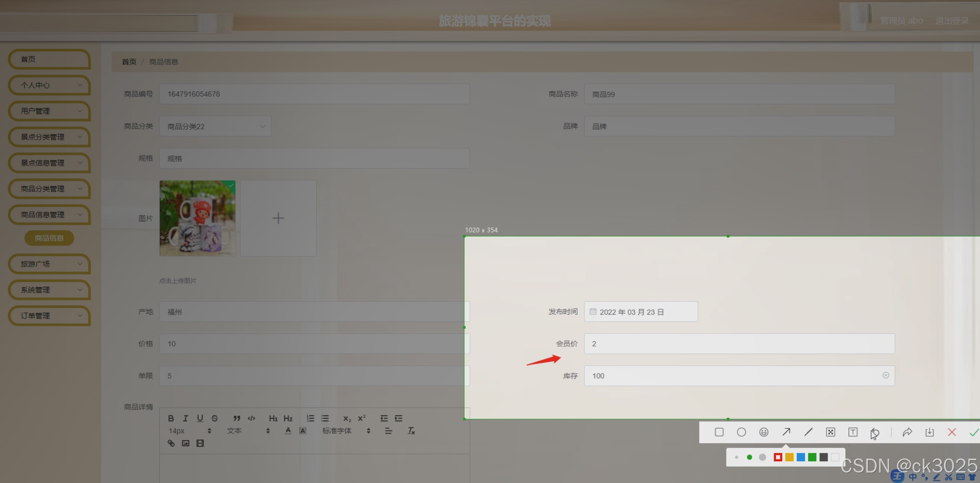
Task: Choose the medium green stroke size dot
Action: [749, 457]
